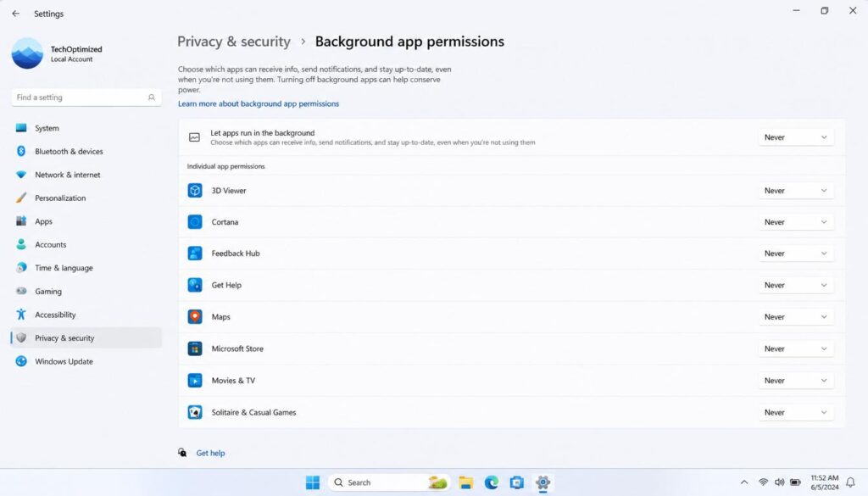Click the Find a setting search field
This screenshot has height=496, width=868.
pyautogui.click(x=86, y=98)
